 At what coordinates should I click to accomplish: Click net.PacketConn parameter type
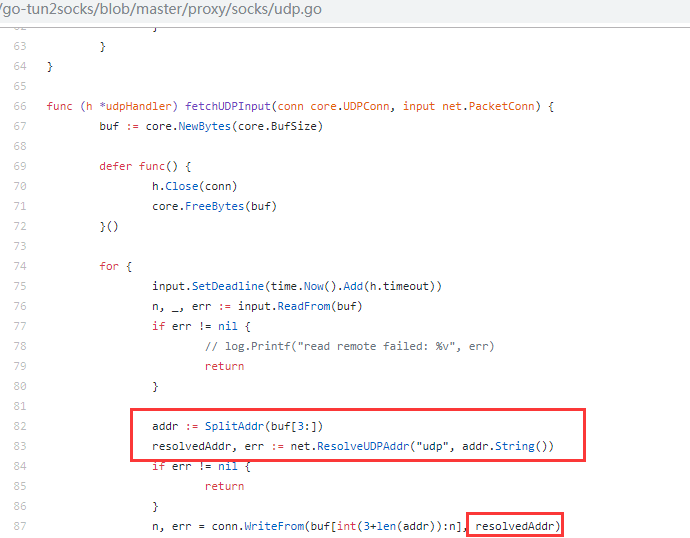click(488, 106)
